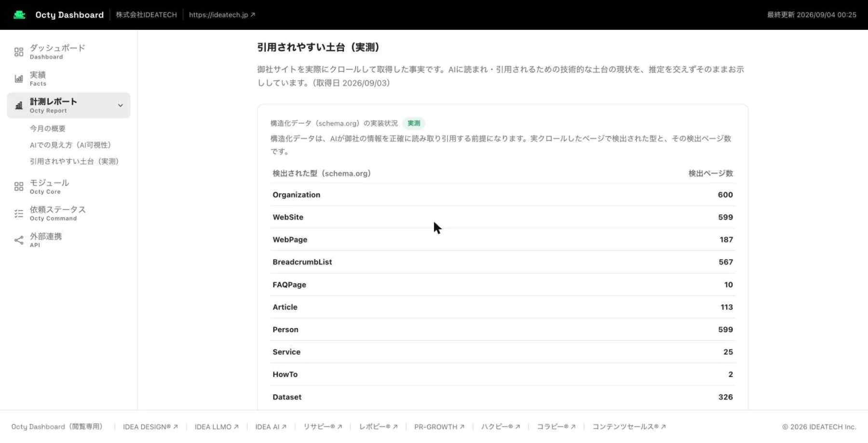Go to 引用されやすい土台（実測） sub-item

[x=74, y=161]
